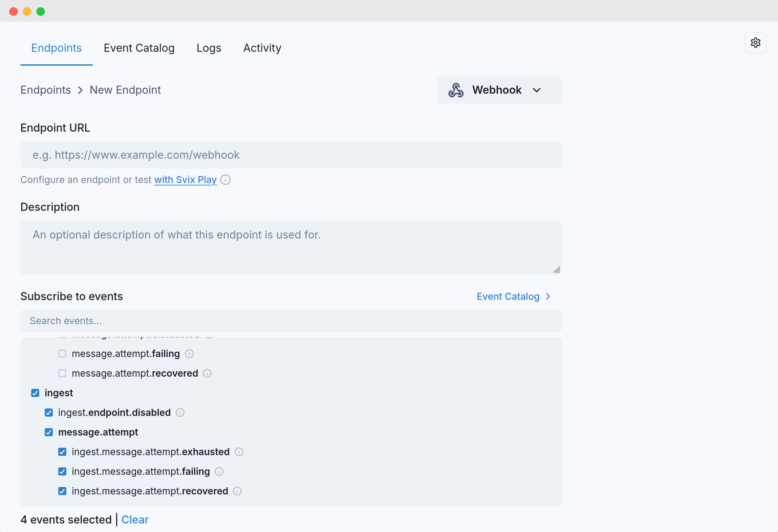Switch to the Logs tab
This screenshot has width=778, height=532.
pyautogui.click(x=209, y=48)
